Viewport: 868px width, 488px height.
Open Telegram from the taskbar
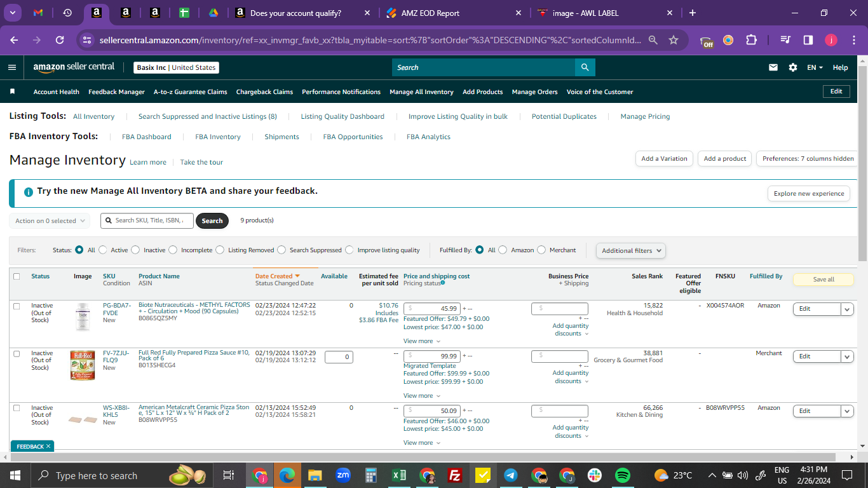tap(511, 475)
